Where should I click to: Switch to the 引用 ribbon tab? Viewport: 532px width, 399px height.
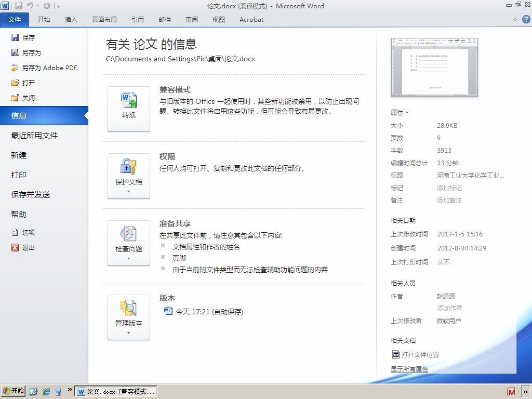coord(137,20)
